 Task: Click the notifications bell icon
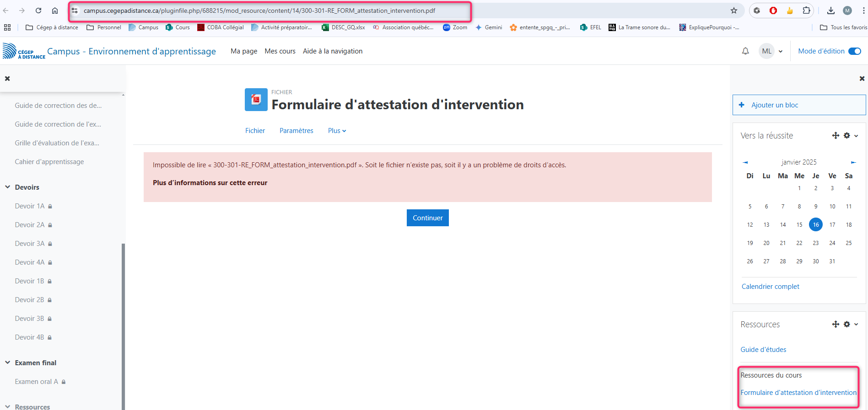click(x=745, y=51)
